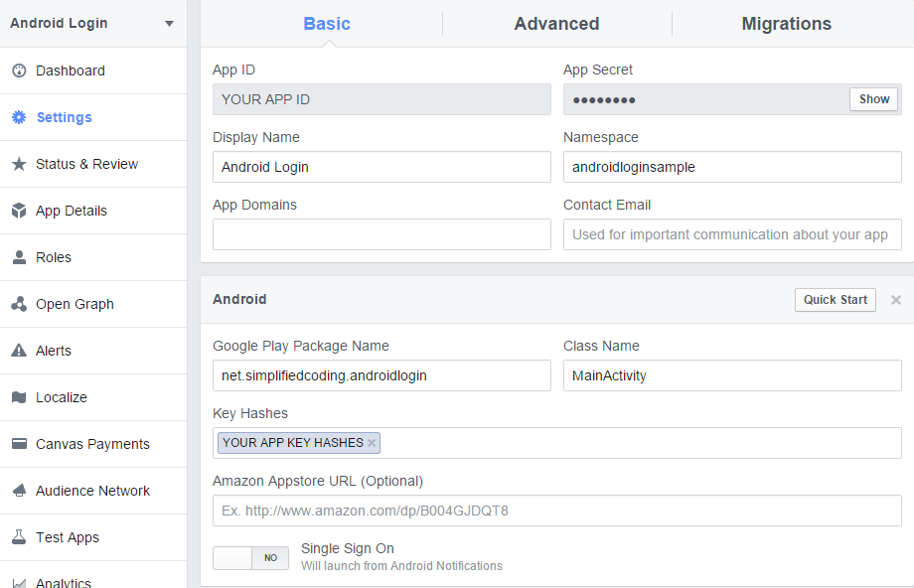Click the Test Apps flask icon
This screenshot has width=914, height=588.
click(19, 536)
